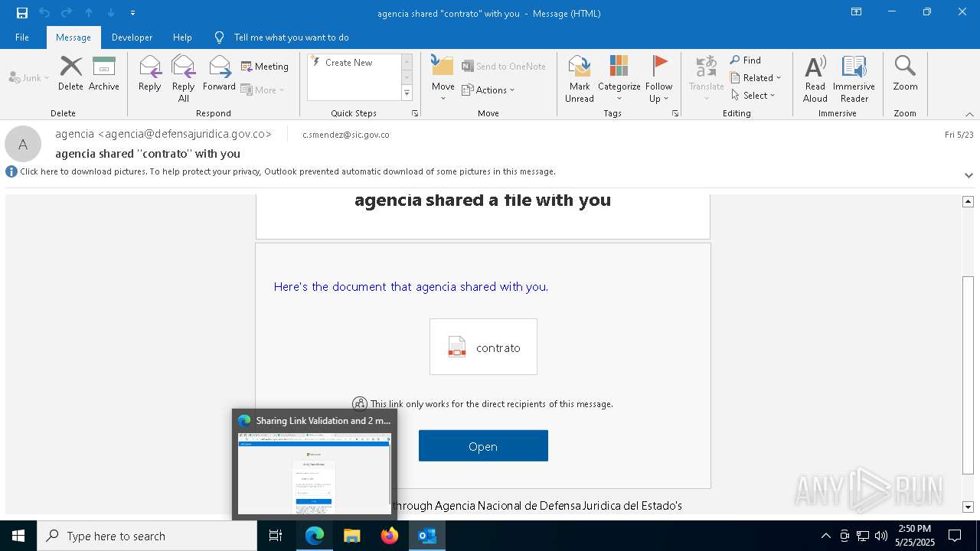The width and height of the screenshot is (980, 551).
Task: Open the Follow Up flag menu
Action: click(658, 79)
